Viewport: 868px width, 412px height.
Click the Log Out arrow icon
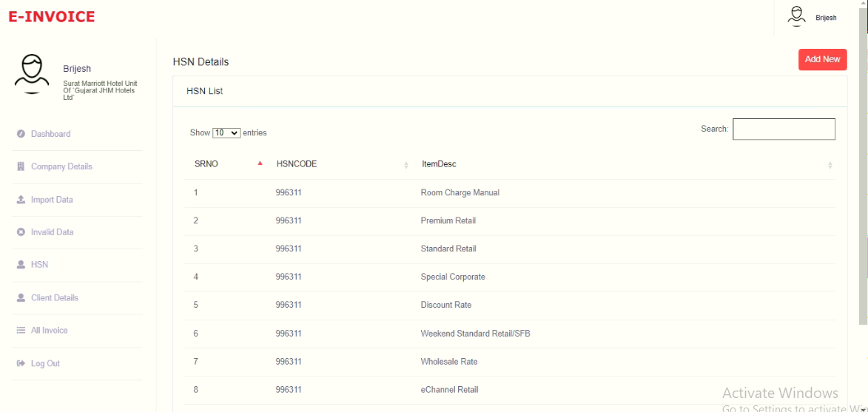21,364
